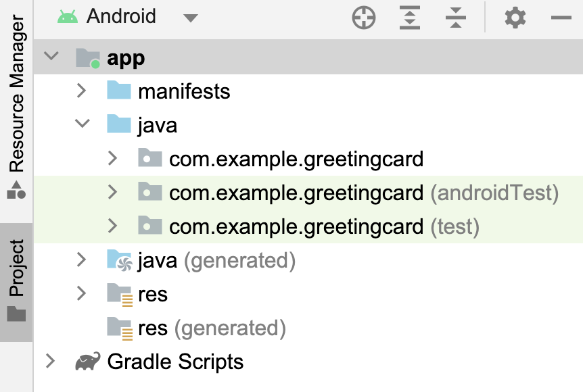
Task: Click the app module folder icon
Action: coord(88,58)
